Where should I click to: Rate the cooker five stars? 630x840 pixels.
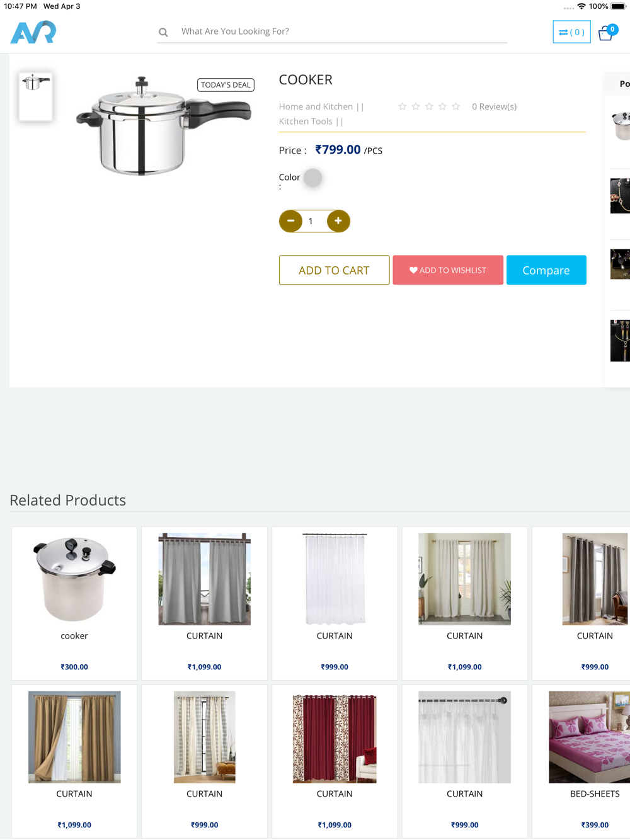coord(455,106)
